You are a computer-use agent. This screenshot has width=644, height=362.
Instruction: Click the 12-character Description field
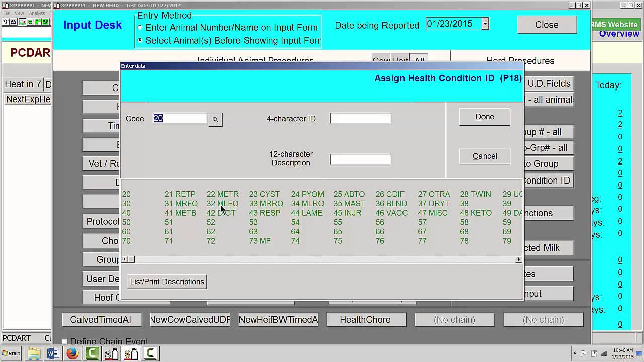[x=360, y=159]
